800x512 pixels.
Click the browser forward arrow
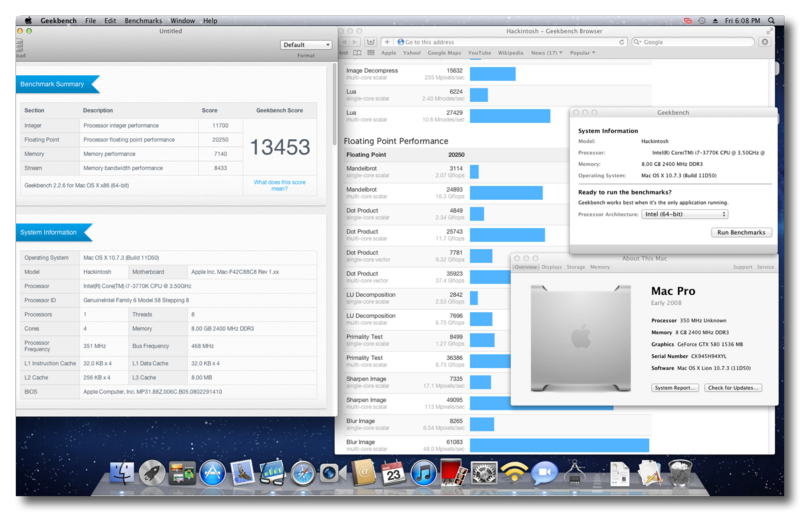(355, 42)
